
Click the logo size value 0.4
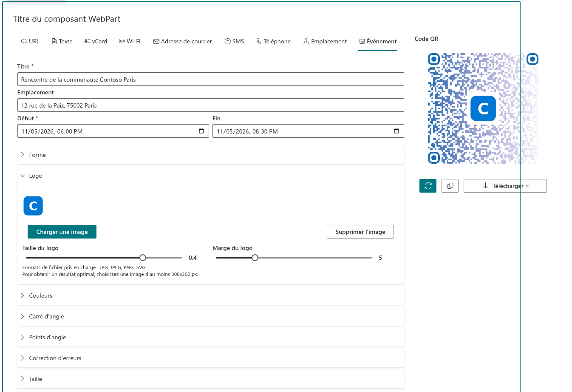[x=193, y=258]
